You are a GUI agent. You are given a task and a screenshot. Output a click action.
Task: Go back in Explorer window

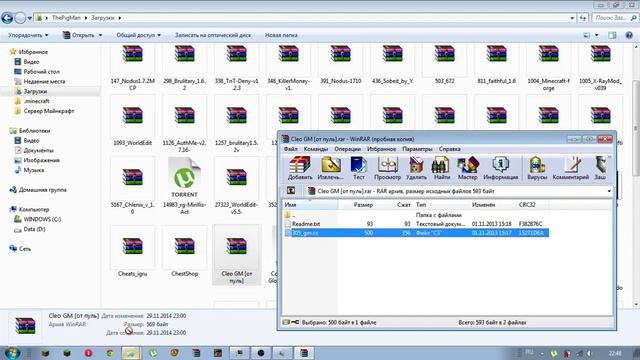pos(7,18)
